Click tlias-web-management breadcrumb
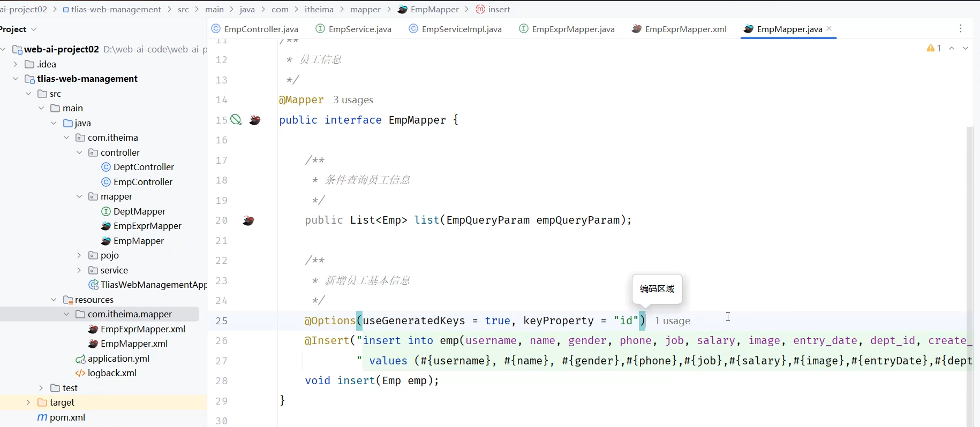The height and width of the screenshot is (427, 980). 112,10
